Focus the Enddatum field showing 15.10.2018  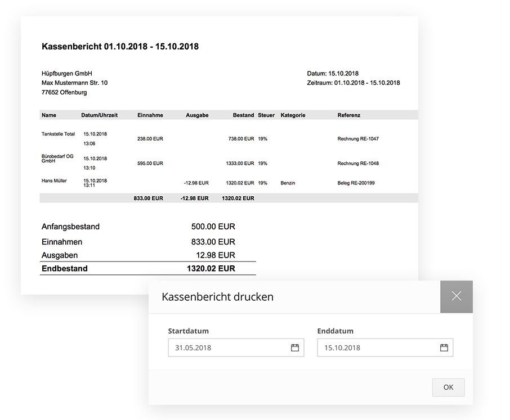tap(385, 347)
